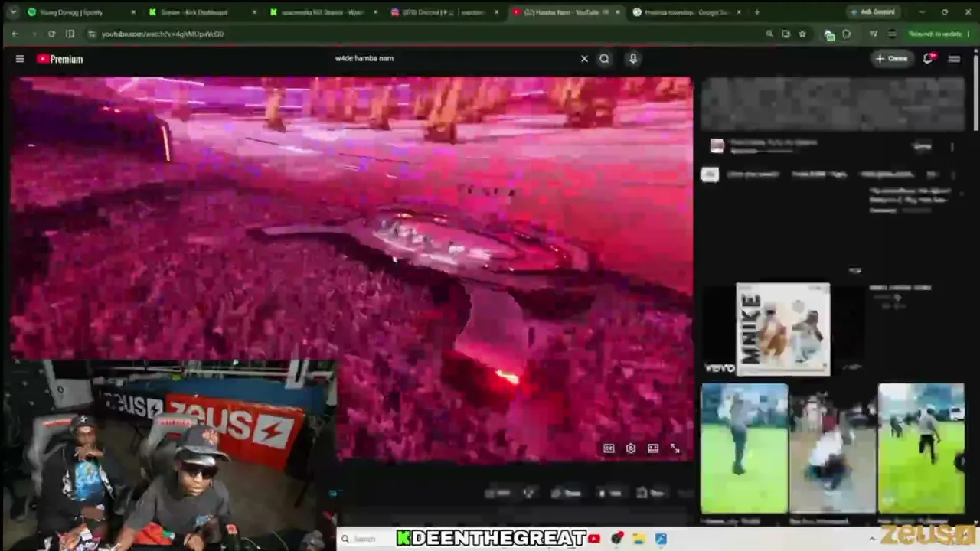Reload the current page
Screen dimensions: 980x551
click(x=51, y=34)
